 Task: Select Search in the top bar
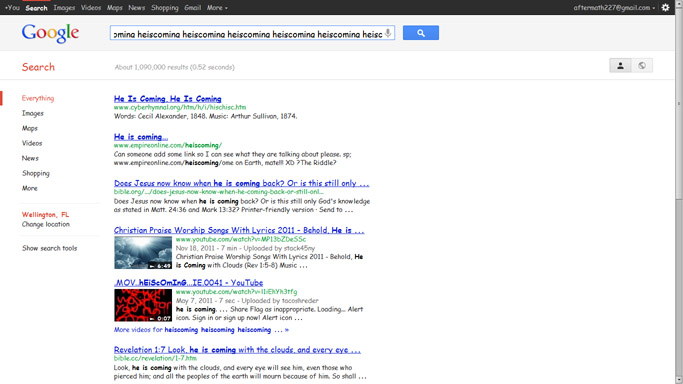click(36, 8)
